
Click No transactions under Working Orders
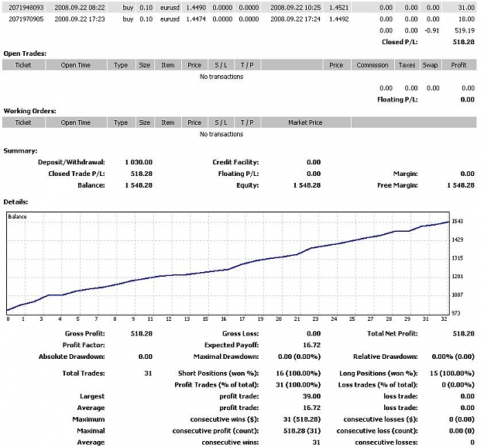[x=221, y=134]
